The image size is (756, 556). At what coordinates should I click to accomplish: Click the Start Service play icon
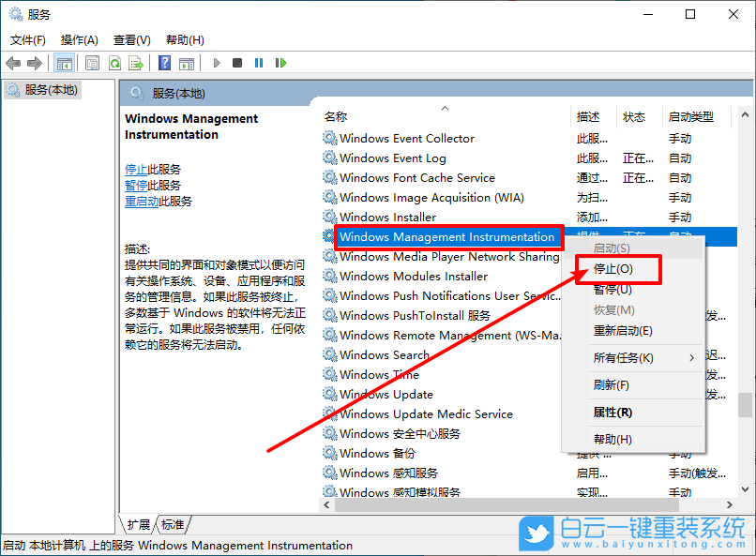(216, 63)
